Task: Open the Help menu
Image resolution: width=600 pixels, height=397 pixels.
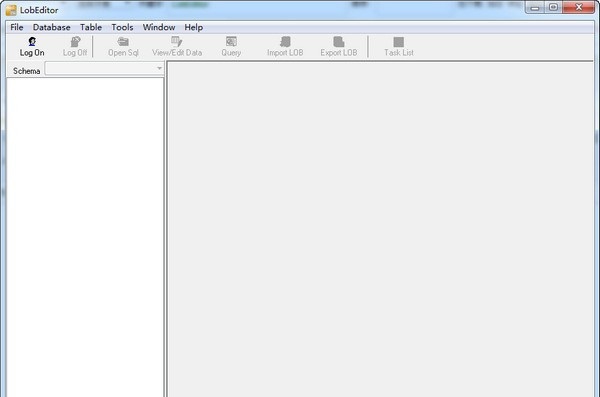Action: click(x=194, y=27)
